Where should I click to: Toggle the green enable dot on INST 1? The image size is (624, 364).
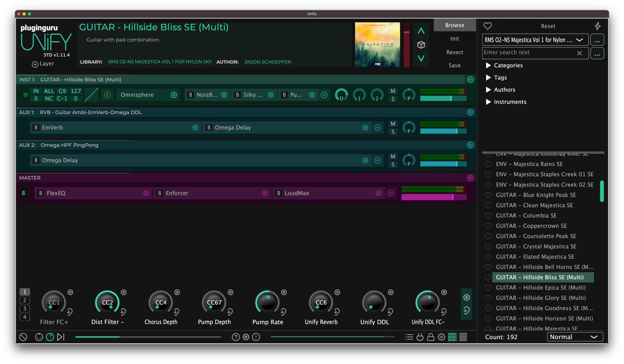point(26,95)
